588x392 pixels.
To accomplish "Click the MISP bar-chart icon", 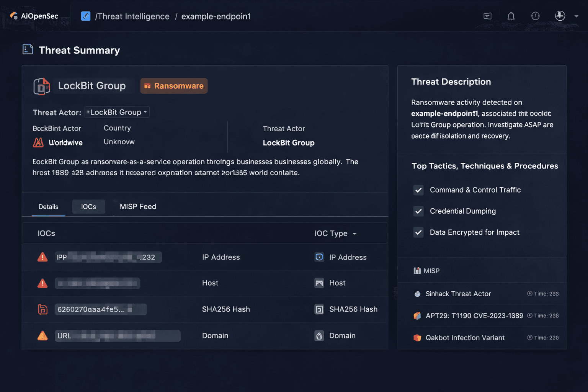I will 417,271.
